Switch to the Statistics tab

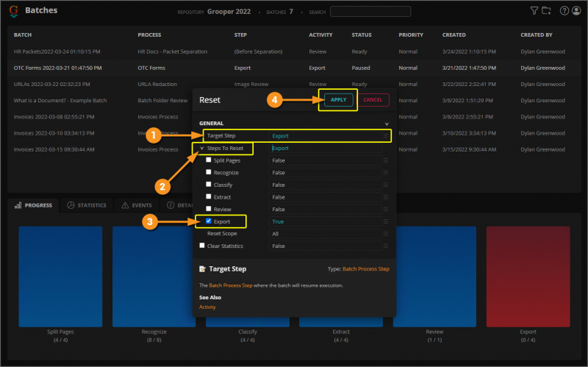click(x=87, y=205)
